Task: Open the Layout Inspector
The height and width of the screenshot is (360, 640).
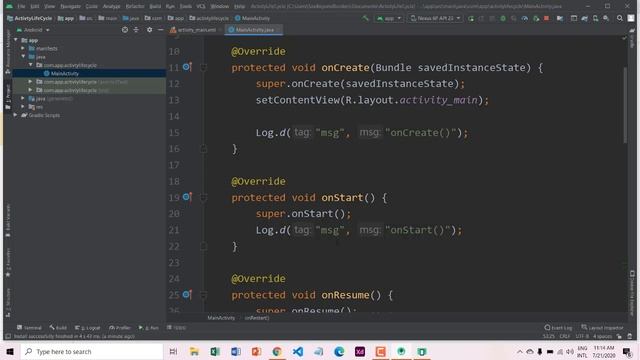Action: coord(602,328)
